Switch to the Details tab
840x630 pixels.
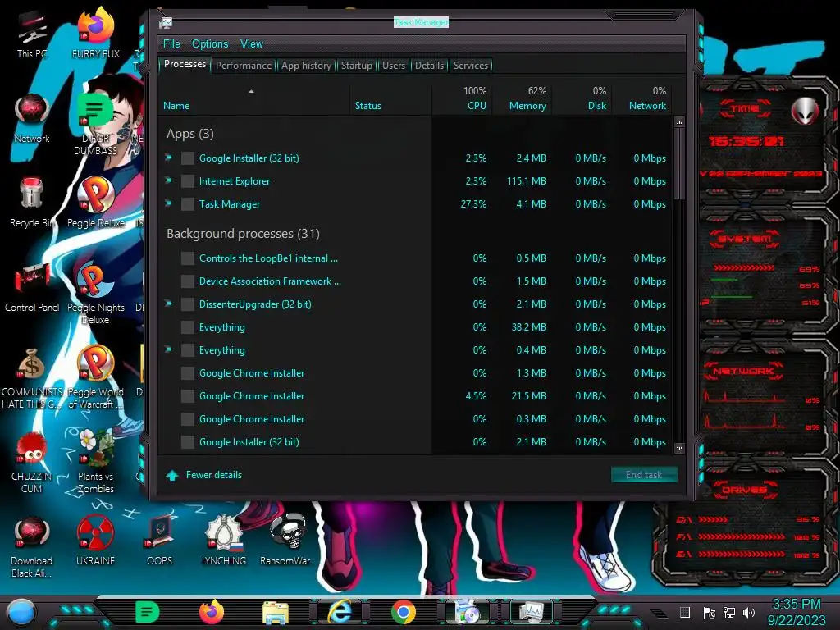[430, 66]
